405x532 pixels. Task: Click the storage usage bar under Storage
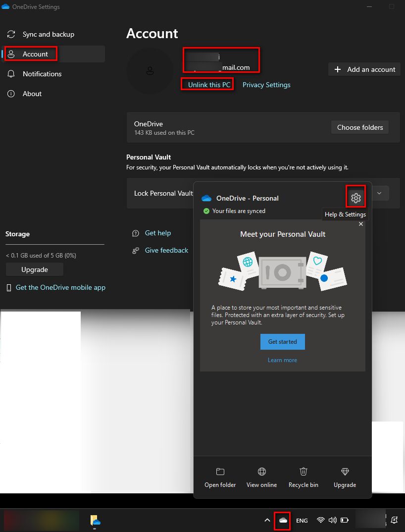(54, 243)
